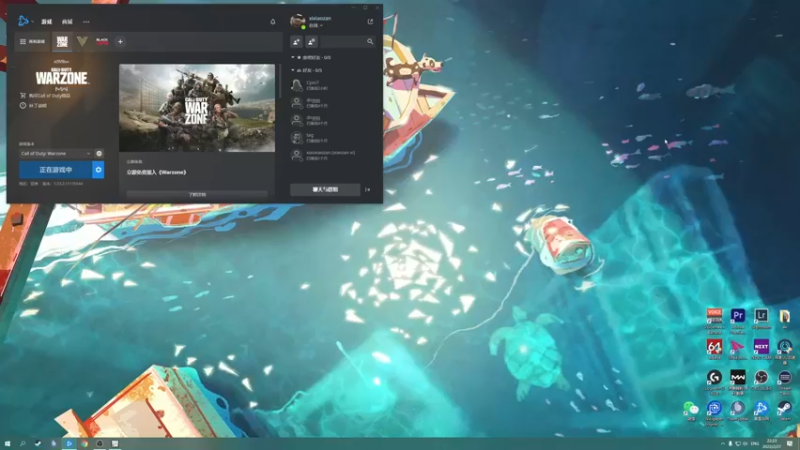Open the Call of Duty shop link
Viewport: 800px width, 450px height.
click(45, 95)
